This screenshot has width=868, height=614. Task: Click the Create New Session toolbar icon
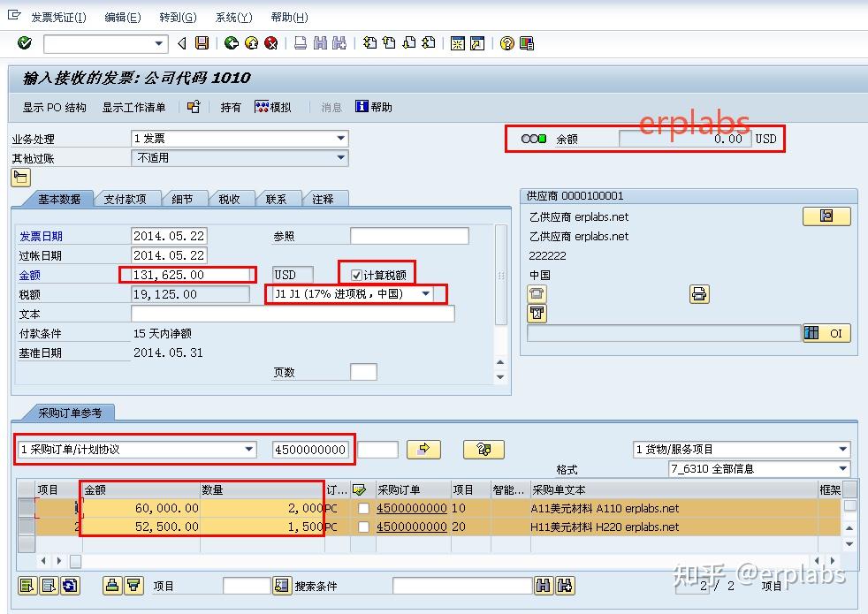[459, 43]
